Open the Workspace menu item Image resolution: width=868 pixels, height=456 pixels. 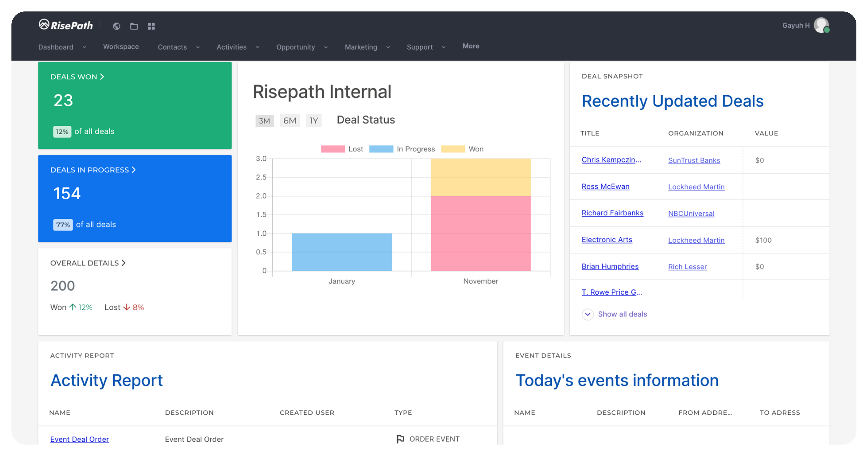(x=121, y=46)
